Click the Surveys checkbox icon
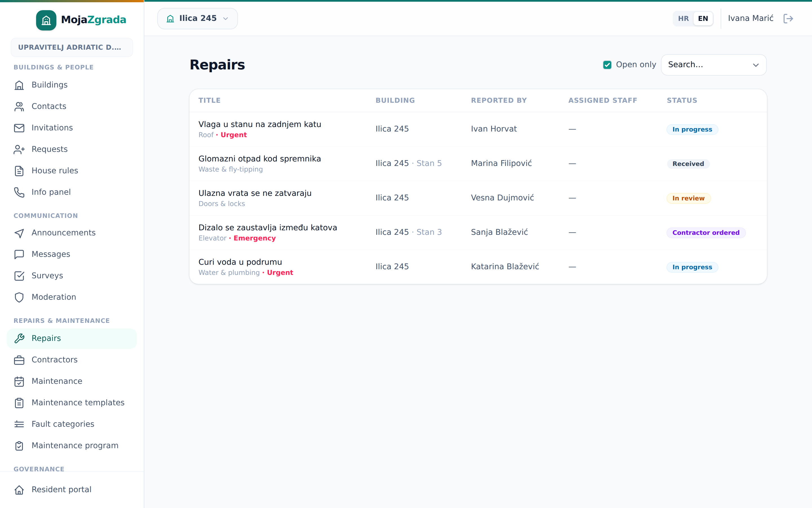Viewport: 812px width, 508px height. (19, 276)
